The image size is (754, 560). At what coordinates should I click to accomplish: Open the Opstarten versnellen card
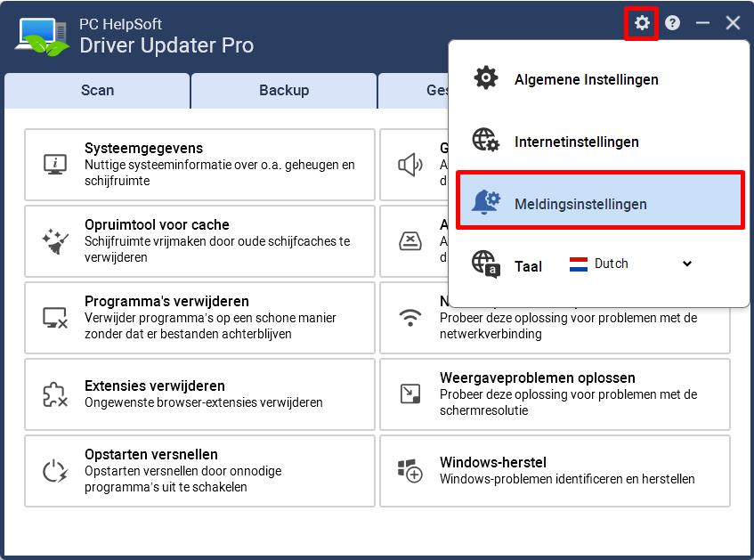point(199,471)
